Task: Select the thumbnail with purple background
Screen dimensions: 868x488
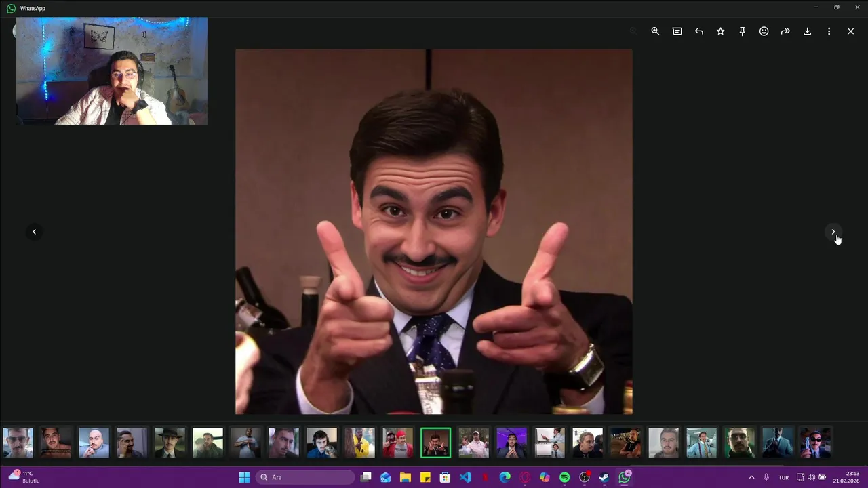Action: pos(511,443)
